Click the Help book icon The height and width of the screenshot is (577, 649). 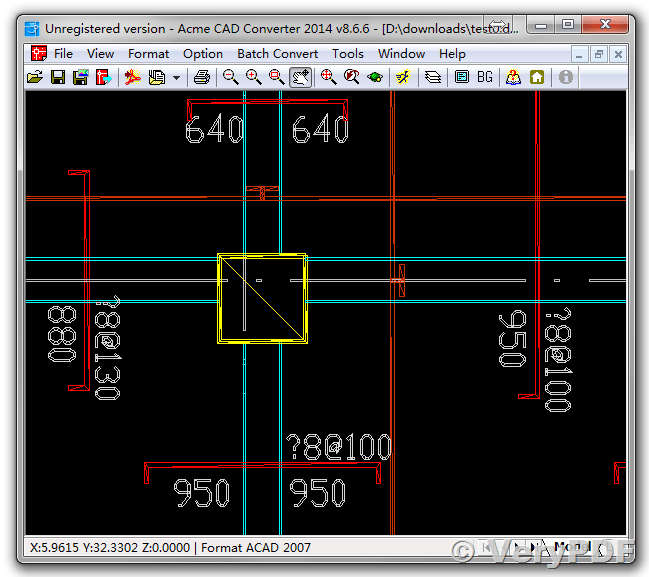pyautogui.click(x=513, y=77)
